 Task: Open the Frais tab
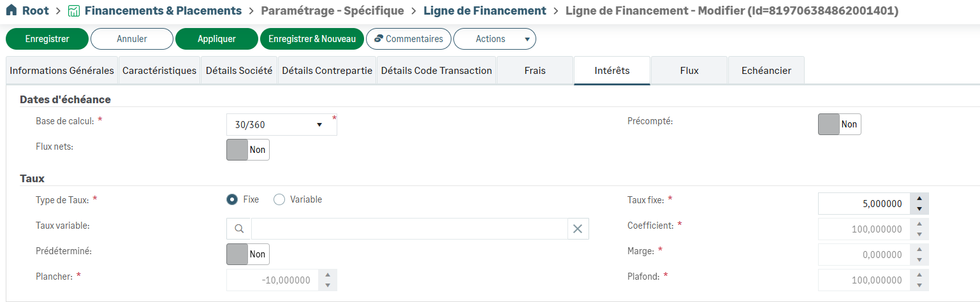coord(535,71)
